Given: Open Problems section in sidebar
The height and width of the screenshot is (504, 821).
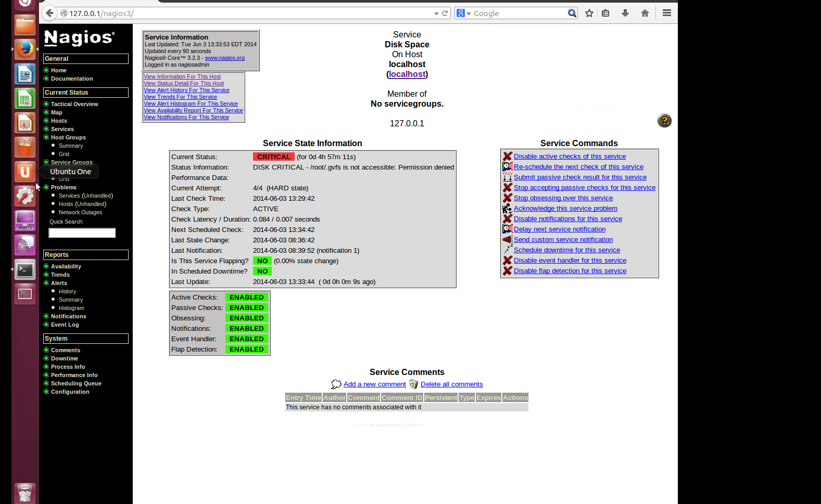Looking at the screenshot, I should tap(64, 187).
